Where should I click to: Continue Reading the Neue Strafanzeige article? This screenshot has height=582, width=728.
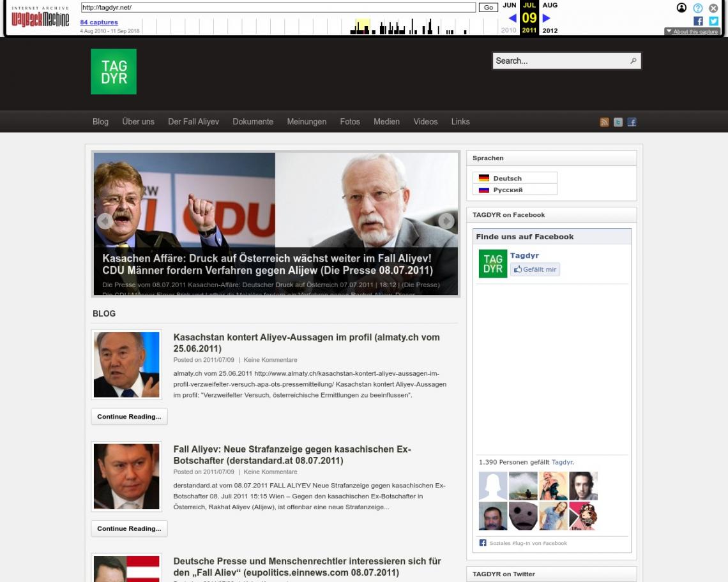pos(129,528)
